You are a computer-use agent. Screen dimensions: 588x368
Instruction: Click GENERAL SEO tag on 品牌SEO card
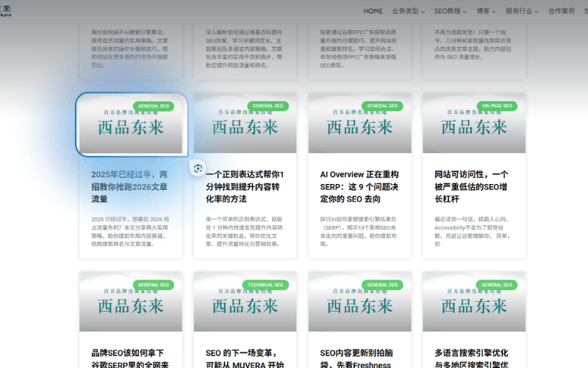[154, 285]
